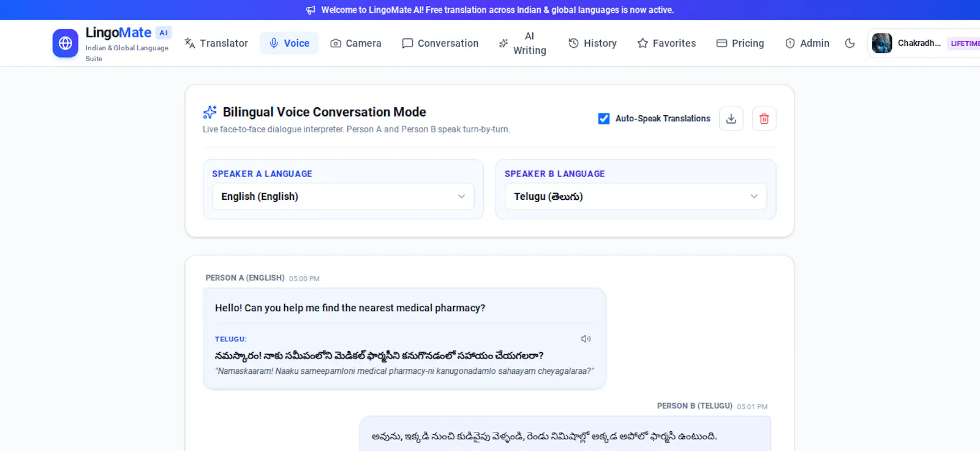Viewport: 980px width, 451px height.
Task: Clear conversation with the trash icon
Action: click(x=764, y=119)
